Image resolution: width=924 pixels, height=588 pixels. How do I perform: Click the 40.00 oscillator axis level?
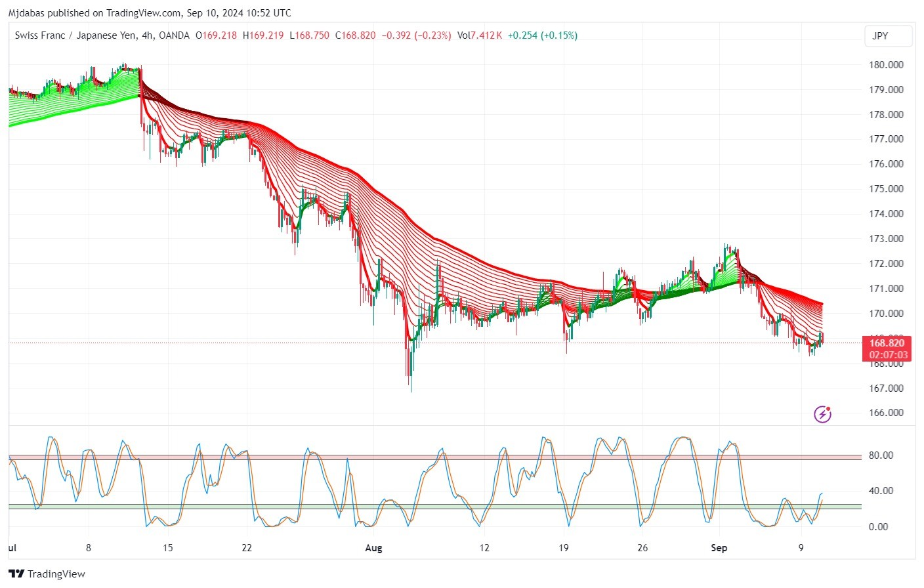(x=881, y=491)
